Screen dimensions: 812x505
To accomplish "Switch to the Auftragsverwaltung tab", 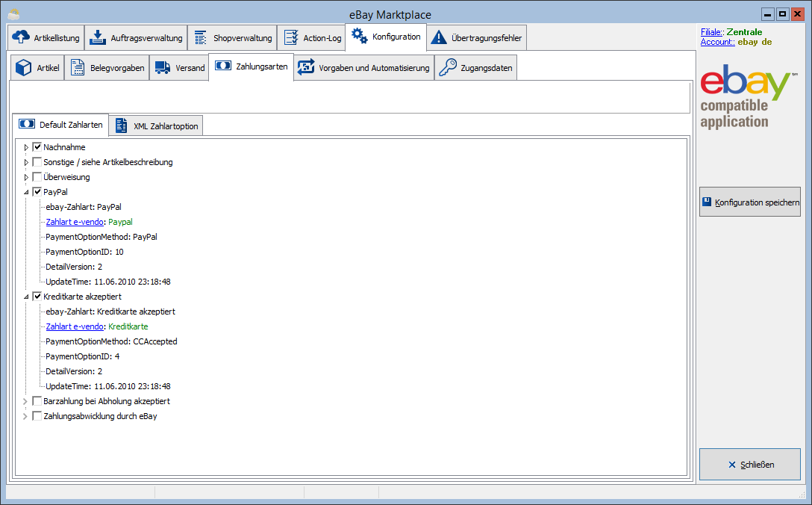I will [136, 37].
